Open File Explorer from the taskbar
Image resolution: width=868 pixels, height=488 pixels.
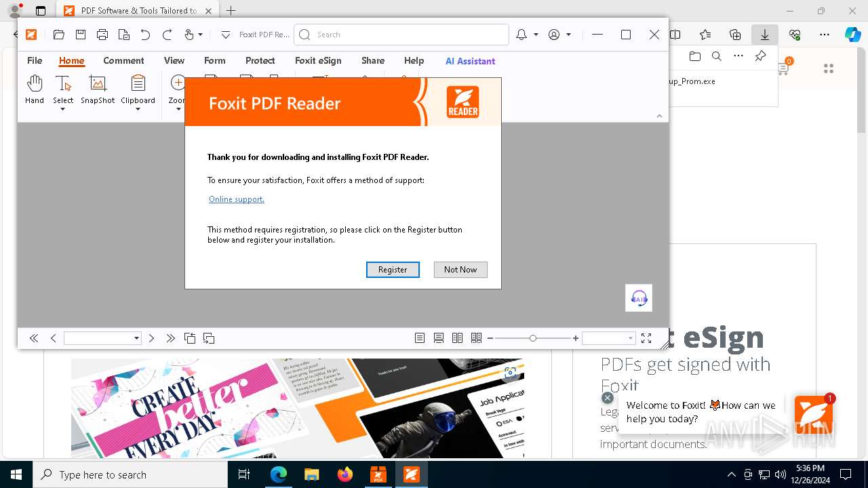pyautogui.click(x=311, y=474)
